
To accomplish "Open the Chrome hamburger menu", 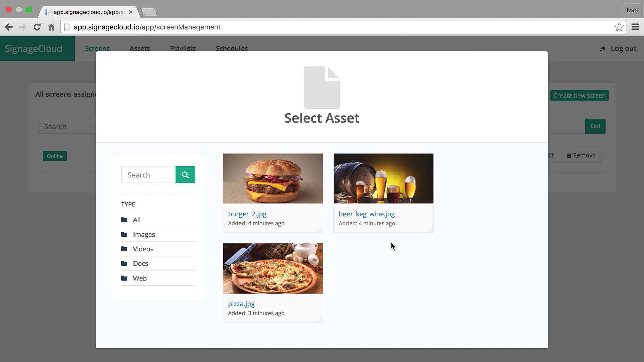I will (635, 27).
